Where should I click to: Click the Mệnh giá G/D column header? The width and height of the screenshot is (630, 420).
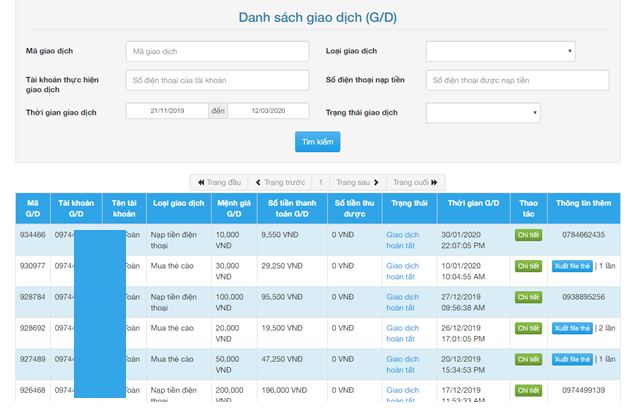(x=234, y=208)
